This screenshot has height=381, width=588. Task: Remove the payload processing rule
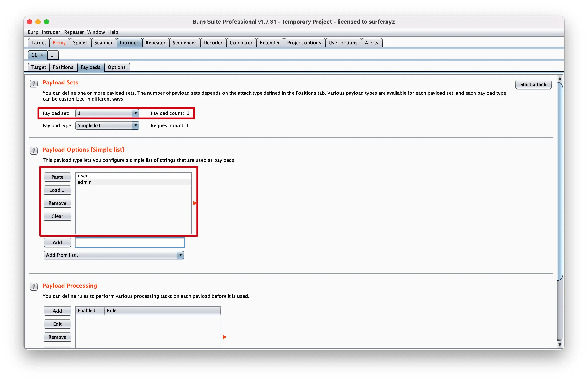tap(57, 337)
